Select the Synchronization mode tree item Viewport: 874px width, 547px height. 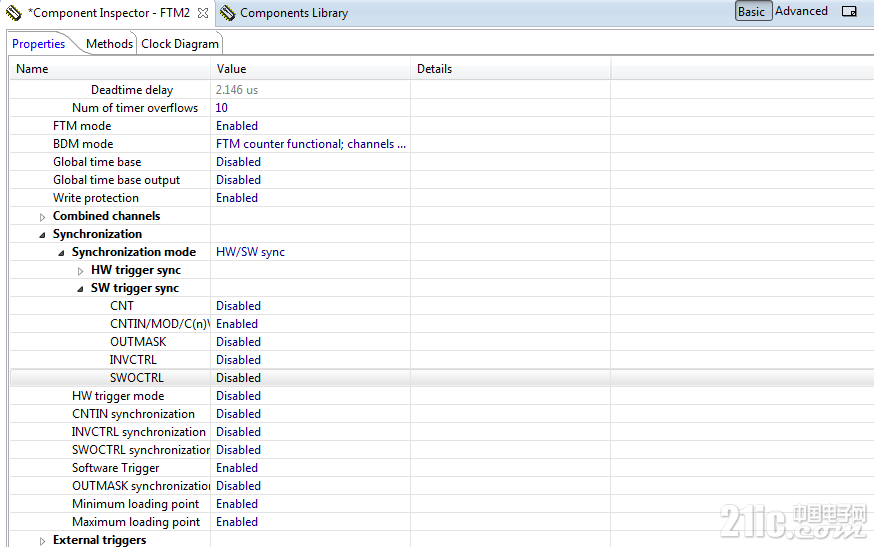[x=134, y=251]
